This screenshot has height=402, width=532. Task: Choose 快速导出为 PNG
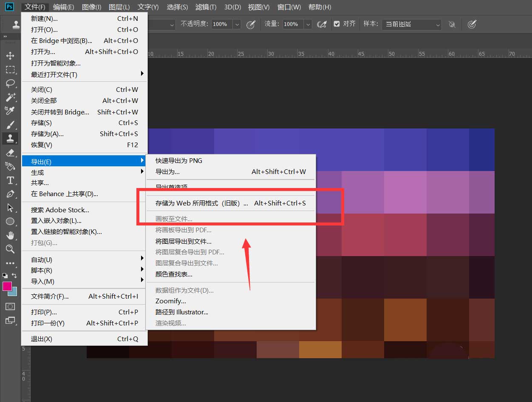coord(231,160)
